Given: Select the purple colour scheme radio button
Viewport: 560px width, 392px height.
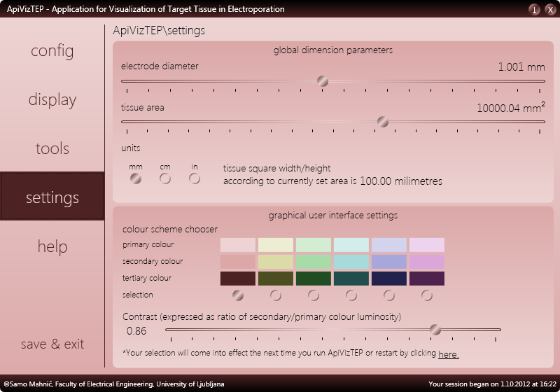Looking at the screenshot, I should [x=427, y=295].
